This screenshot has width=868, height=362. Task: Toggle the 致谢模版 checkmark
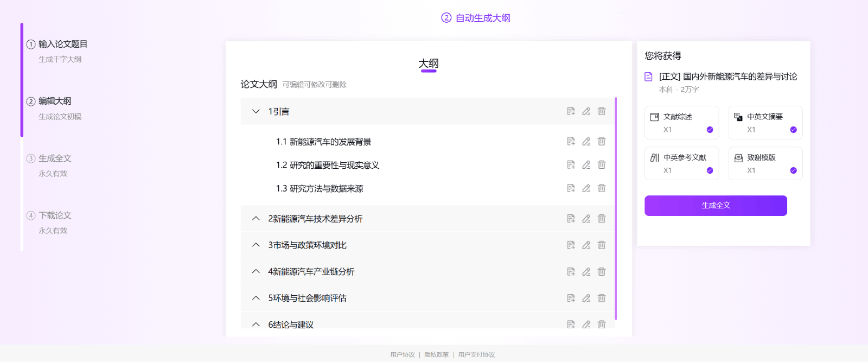point(793,170)
